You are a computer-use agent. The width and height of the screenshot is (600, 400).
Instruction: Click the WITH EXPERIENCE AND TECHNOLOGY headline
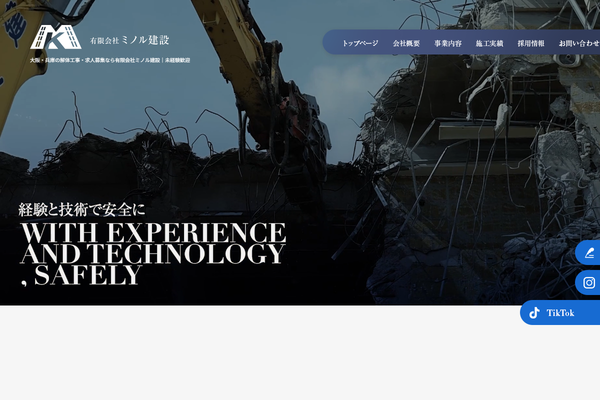pos(153,253)
